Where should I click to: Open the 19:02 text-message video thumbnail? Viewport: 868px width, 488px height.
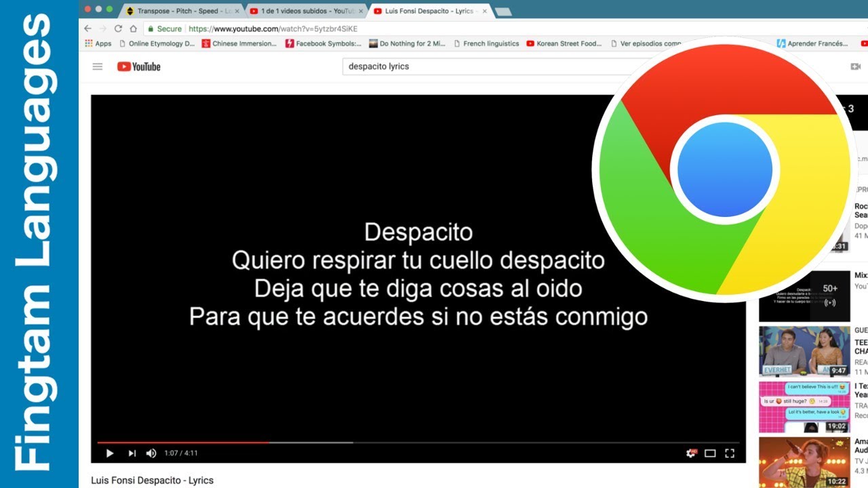804,407
